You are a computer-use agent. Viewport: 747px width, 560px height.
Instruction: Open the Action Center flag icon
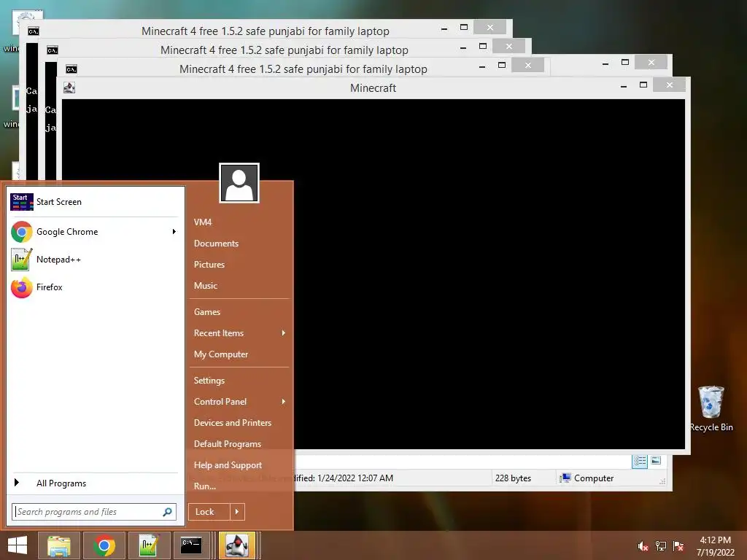(678, 546)
